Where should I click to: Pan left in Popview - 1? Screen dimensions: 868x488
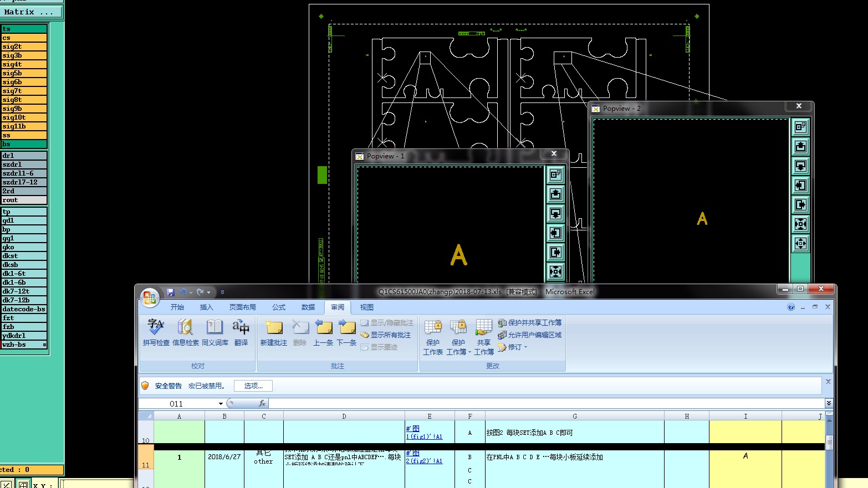tap(555, 233)
